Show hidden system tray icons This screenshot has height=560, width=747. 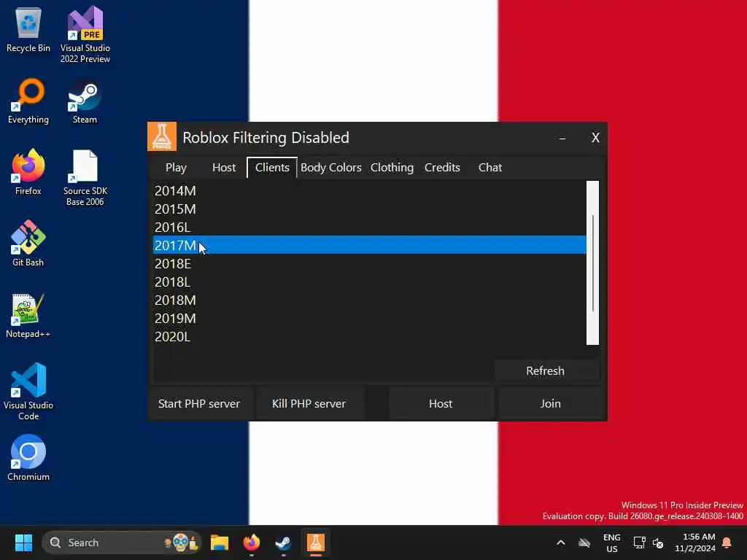coord(561,542)
